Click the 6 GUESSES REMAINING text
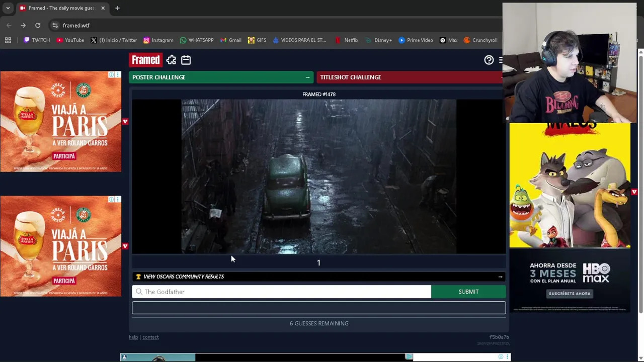 click(319, 323)
